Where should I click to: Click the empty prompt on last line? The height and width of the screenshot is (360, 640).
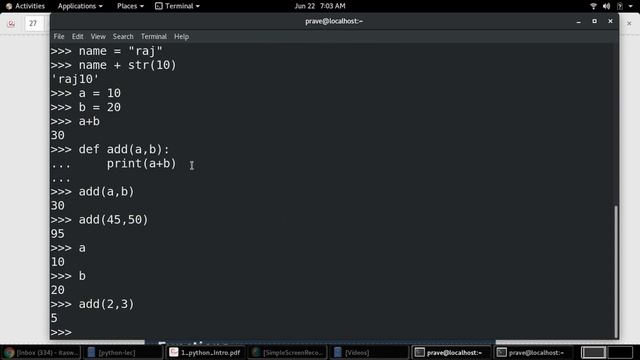pos(61,332)
